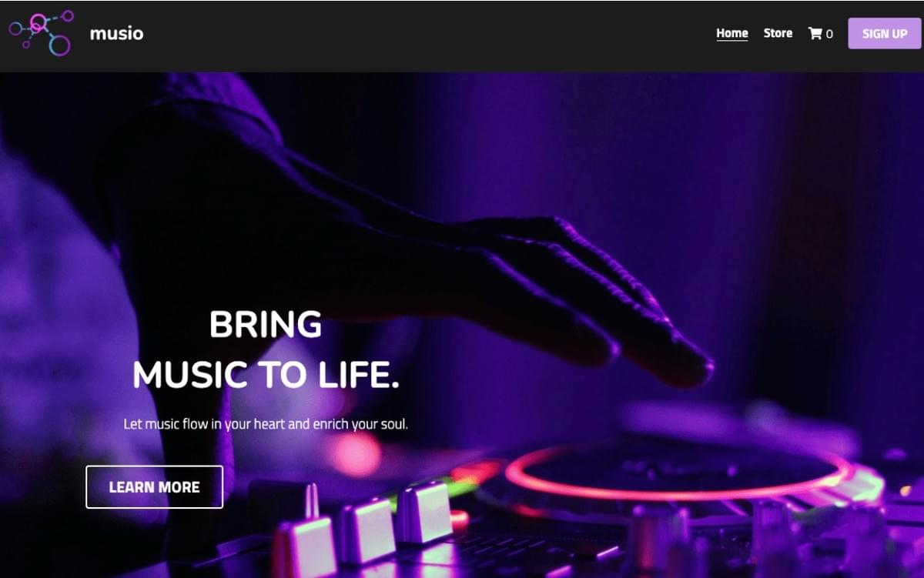This screenshot has height=578, width=924.
Task: Click the LEARN MORE button
Action: [154, 486]
